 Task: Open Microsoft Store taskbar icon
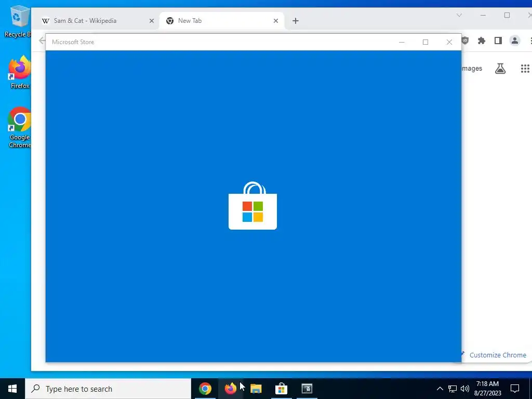click(281, 389)
